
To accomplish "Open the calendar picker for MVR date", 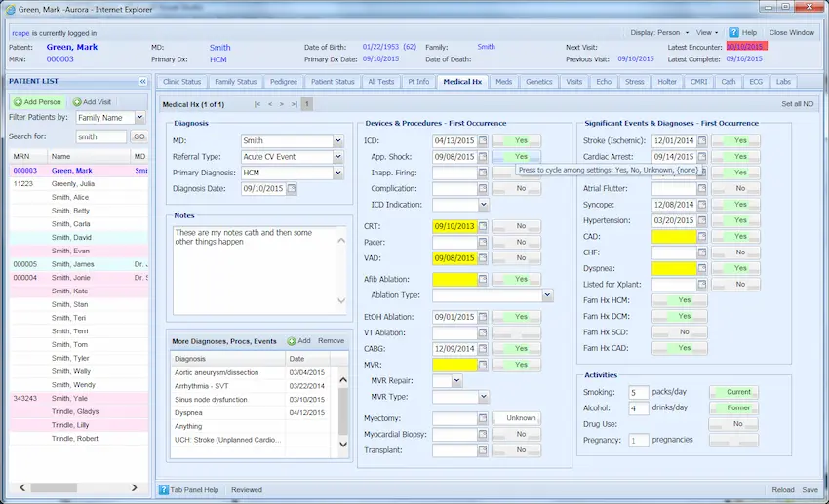I will coord(483,365).
